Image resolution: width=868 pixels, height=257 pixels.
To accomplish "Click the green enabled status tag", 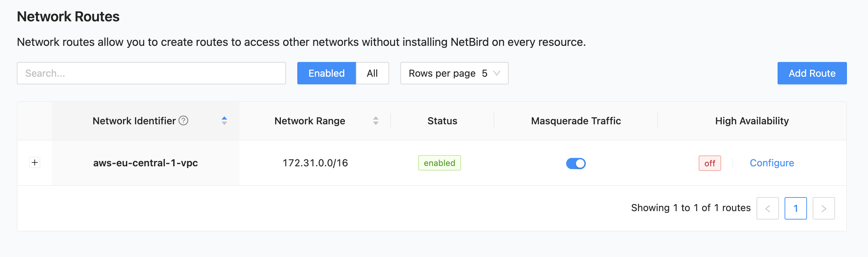I will pos(439,163).
